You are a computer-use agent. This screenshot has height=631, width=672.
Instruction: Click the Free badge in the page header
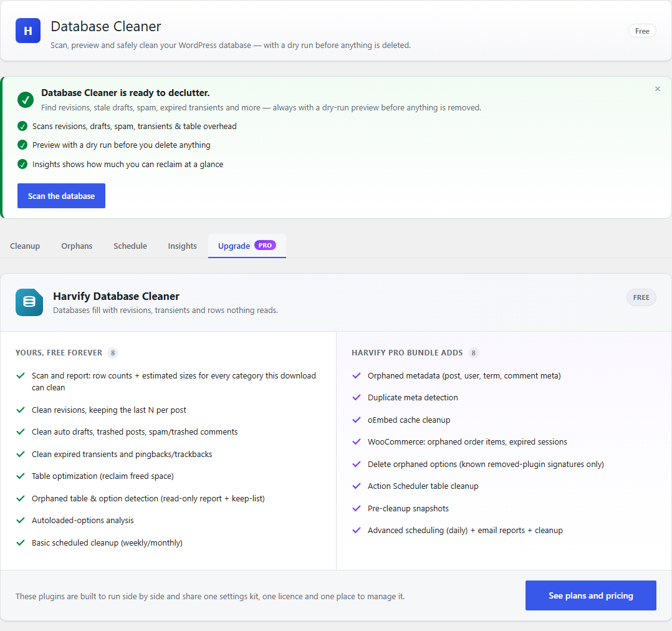point(641,31)
